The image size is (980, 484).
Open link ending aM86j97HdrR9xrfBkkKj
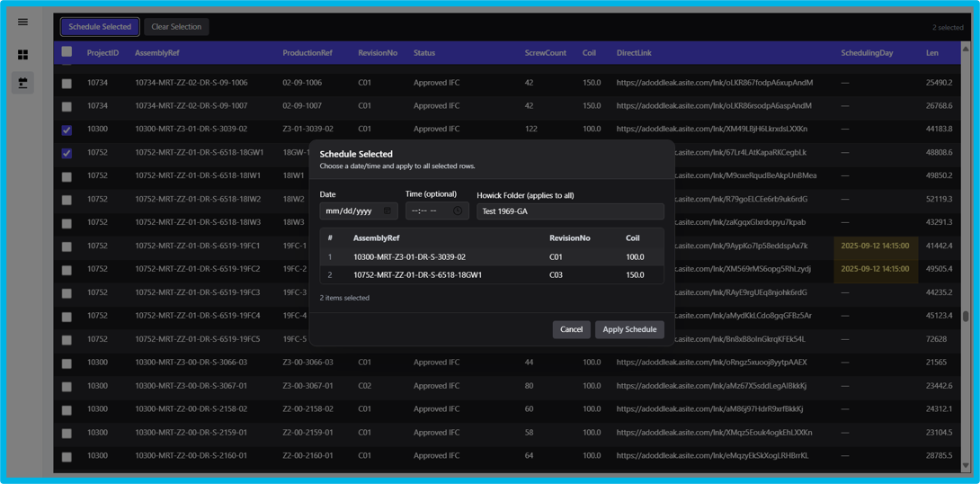coord(709,409)
